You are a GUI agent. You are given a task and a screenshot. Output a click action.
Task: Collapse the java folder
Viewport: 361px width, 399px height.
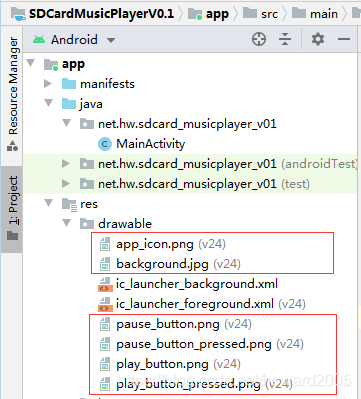point(49,103)
